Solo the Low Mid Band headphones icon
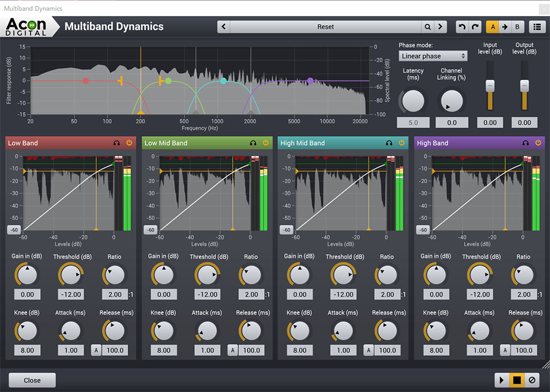The height and width of the screenshot is (392, 550). [253, 143]
